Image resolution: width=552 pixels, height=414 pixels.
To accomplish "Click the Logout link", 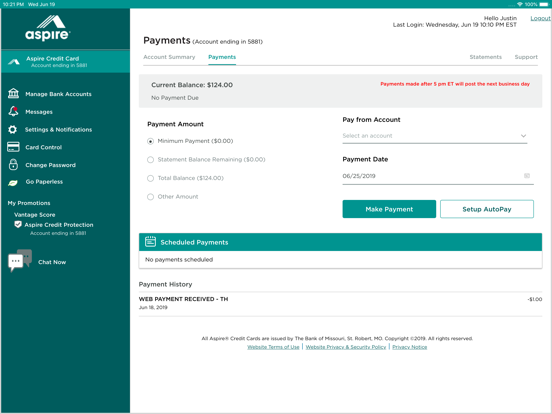I will click(x=540, y=18).
